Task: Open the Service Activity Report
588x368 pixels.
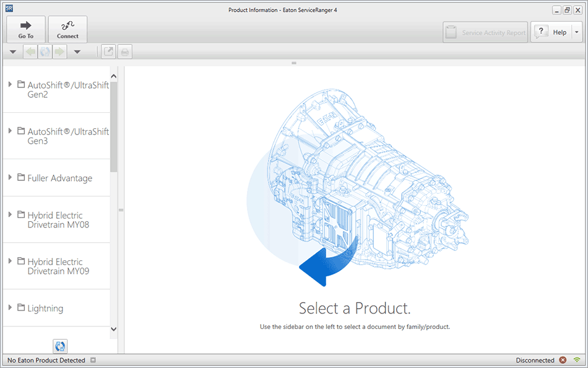Action: pyautogui.click(x=485, y=32)
